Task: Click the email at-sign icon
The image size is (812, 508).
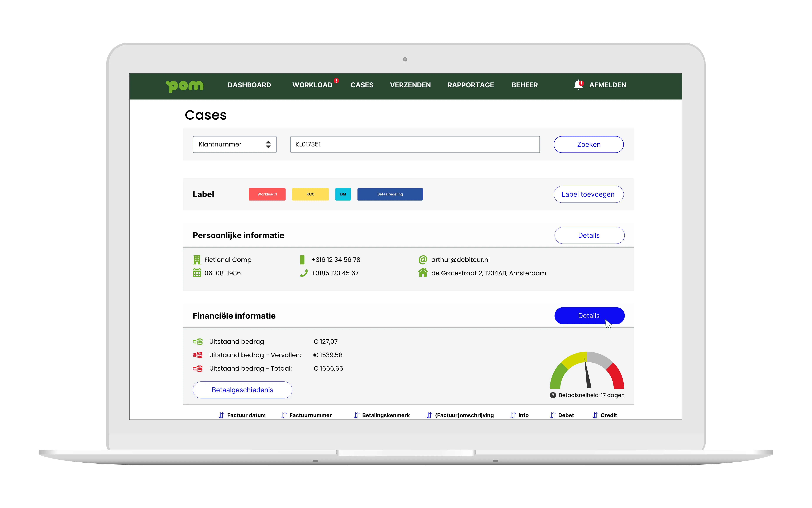Action: pos(423,260)
